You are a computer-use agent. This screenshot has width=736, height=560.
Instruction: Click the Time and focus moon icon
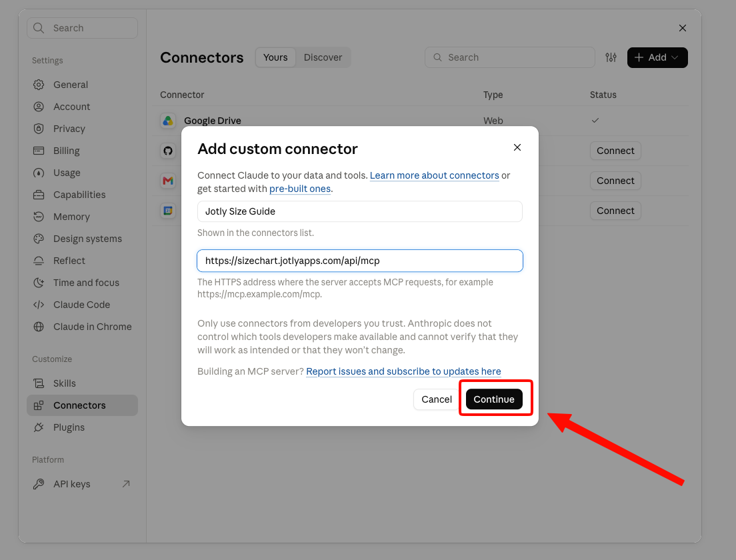pos(39,283)
